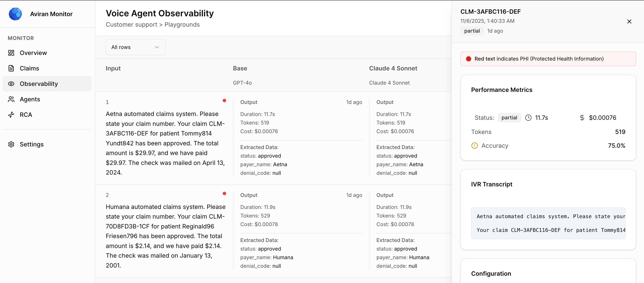644x283 pixels.
Task: Click the Aviran Monitor logo icon
Action: 15,14
